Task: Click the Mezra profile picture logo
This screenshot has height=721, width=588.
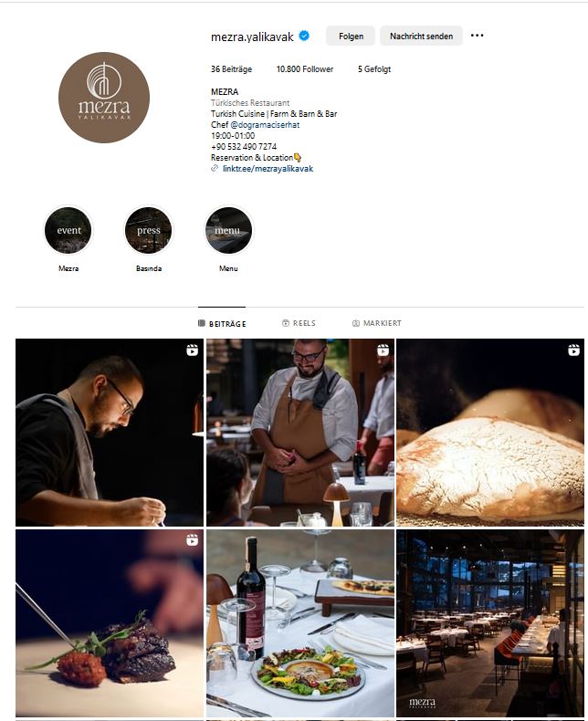Action: pos(104,98)
